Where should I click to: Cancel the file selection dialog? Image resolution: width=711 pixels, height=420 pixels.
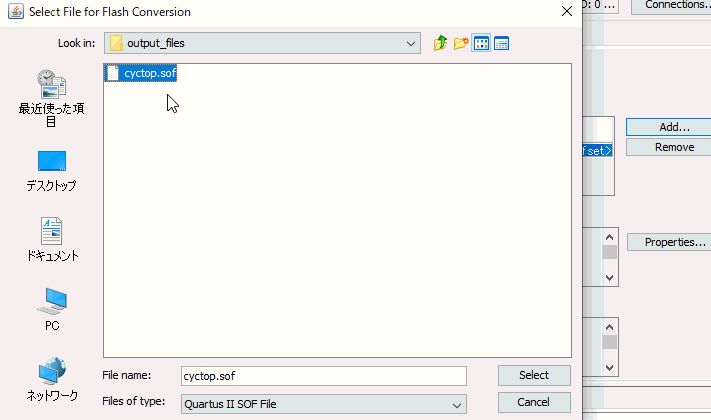pos(534,402)
